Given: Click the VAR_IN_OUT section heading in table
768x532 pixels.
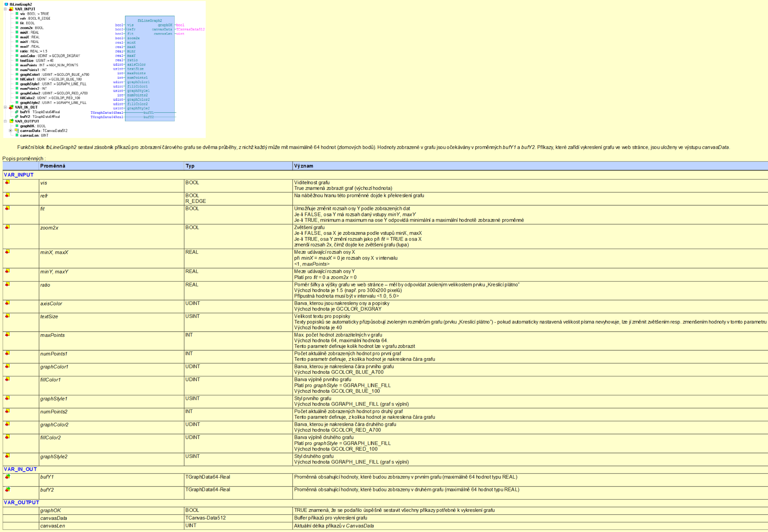Looking at the screenshot, I should 20,469.
